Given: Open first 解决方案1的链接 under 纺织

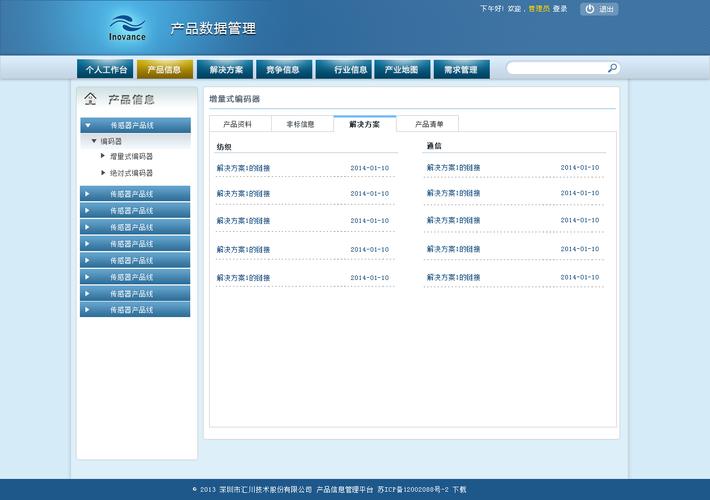Looking at the screenshot, I should pos(243,168).
